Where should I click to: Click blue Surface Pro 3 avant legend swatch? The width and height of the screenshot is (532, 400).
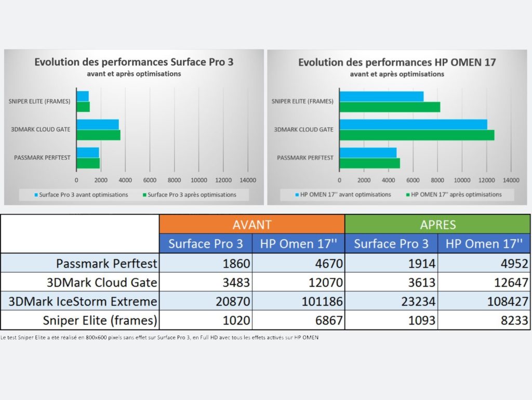click(x=36, y=195)
